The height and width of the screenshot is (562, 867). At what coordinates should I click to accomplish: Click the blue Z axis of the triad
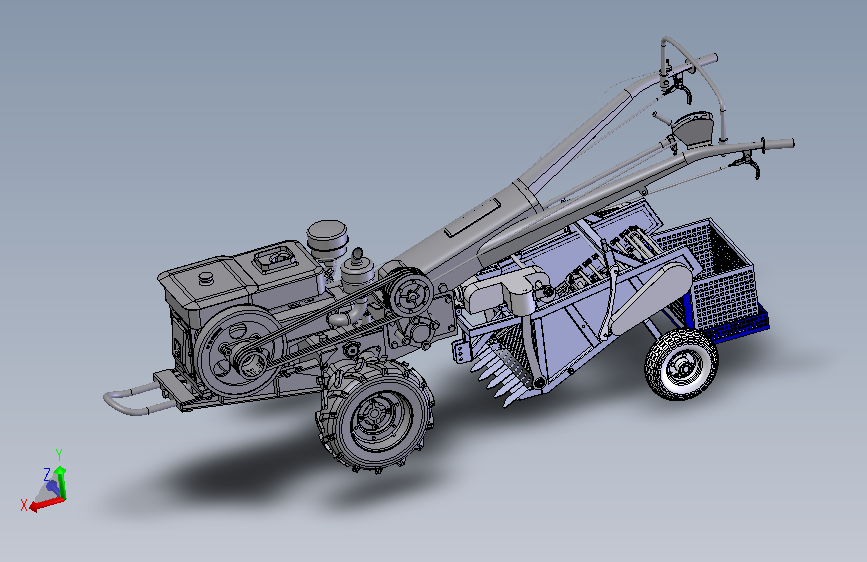(x=53, y=487)
